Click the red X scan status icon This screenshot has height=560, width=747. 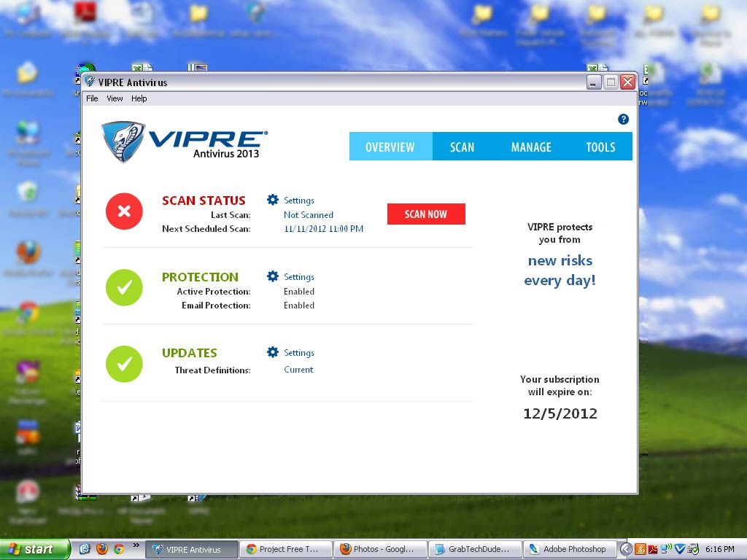(124, 211)
